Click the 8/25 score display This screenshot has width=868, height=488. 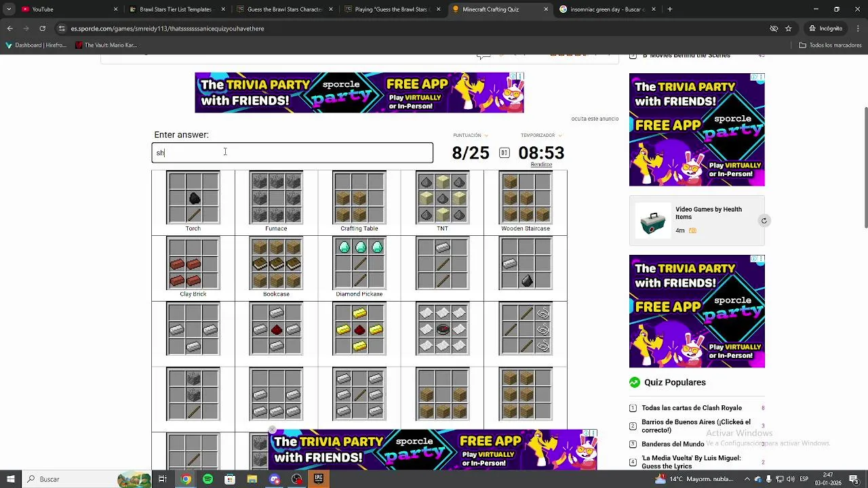point(471,153)
